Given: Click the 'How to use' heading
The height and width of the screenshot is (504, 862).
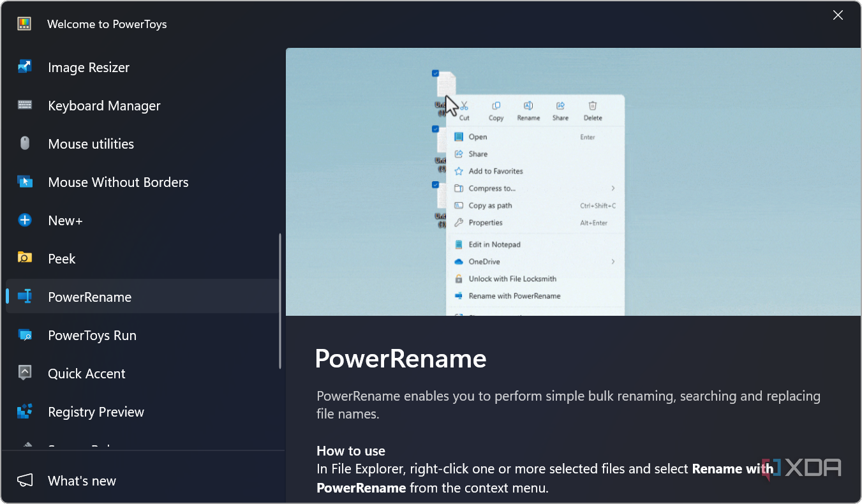Looking at the screenshot, I should [351, 451].
